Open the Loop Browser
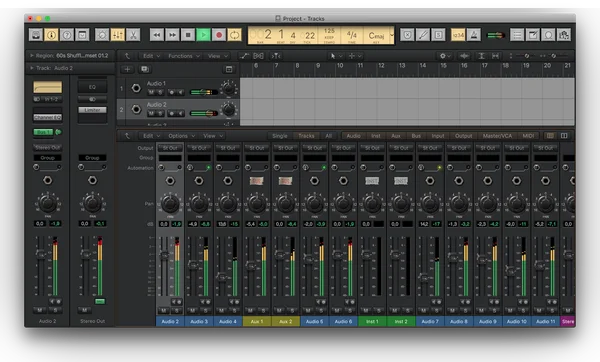Image resolution: width=600 pixels, height=362 pixels. [548, 35]
